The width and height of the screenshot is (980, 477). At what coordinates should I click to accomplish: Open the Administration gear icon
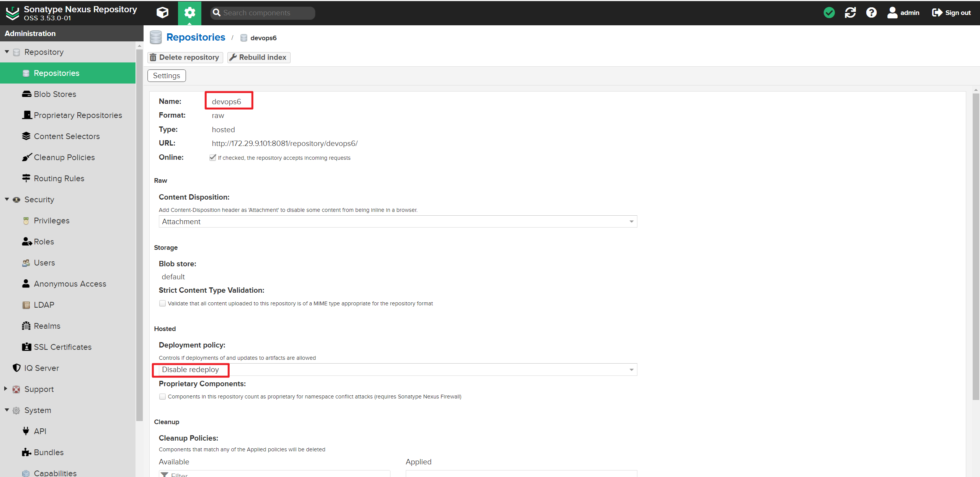[189, 13]
